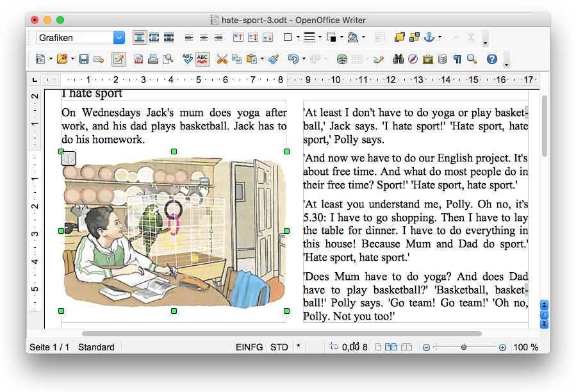The width and height of the screenshot is (576, 392).
Task: Send document as e-mail
Action: 99,59
